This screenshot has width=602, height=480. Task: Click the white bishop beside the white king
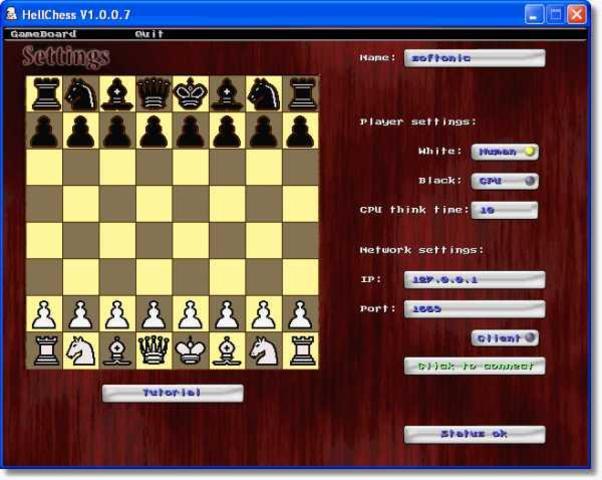pyautogui.click(x=227, y=350)
